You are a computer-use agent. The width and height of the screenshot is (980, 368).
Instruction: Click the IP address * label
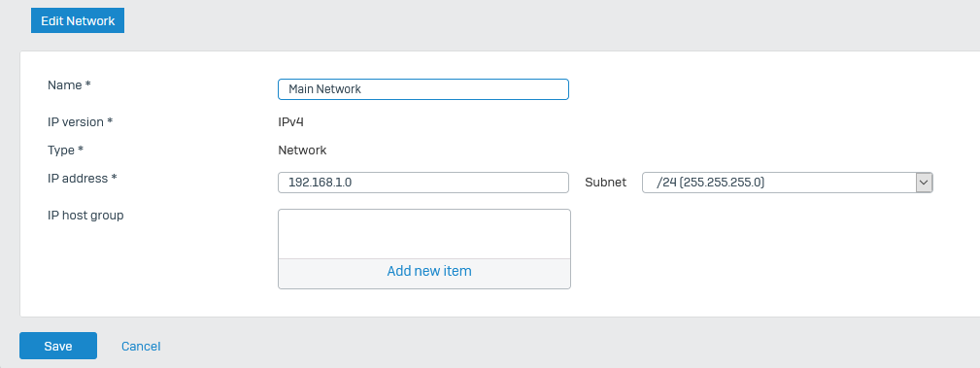coord(83,178)
